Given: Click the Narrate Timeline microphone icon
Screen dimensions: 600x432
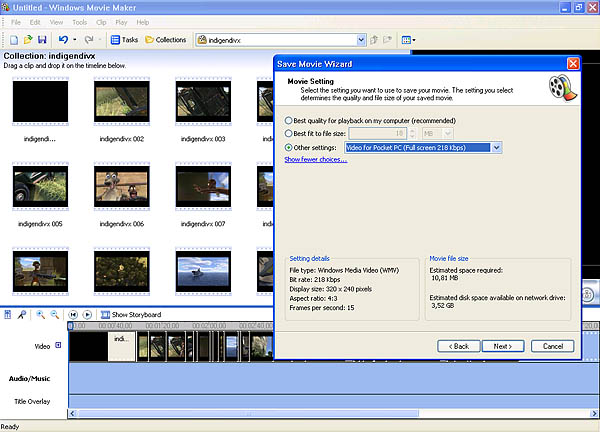Looking at the screenshot, I should pyautogui.click(x=22, y=314).
